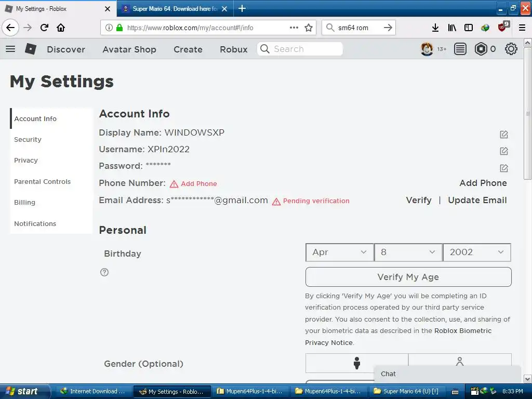Click the uBlock Origin shield icon
The height and width of the screenshot is (399, 532).
pos(502,27)
